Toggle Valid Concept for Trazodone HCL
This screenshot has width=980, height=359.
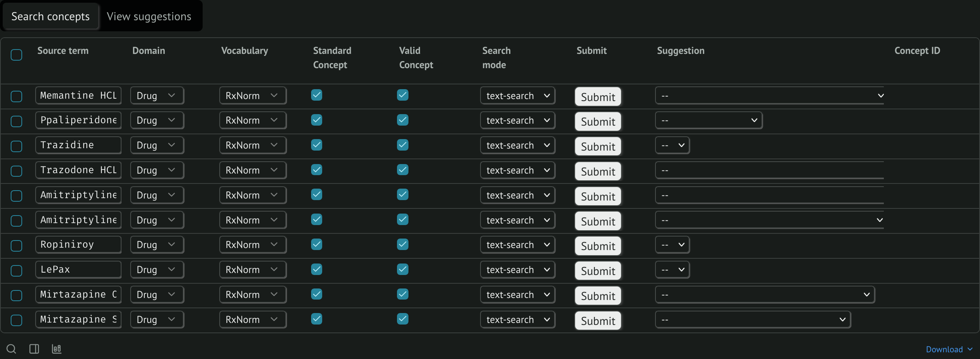[402, 170]
